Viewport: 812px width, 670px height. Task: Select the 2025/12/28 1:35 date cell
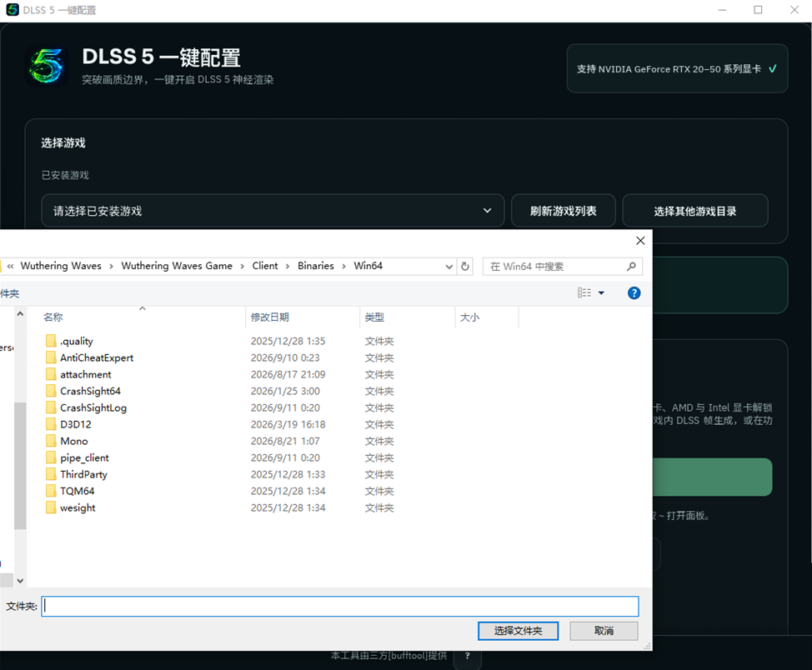288,341
